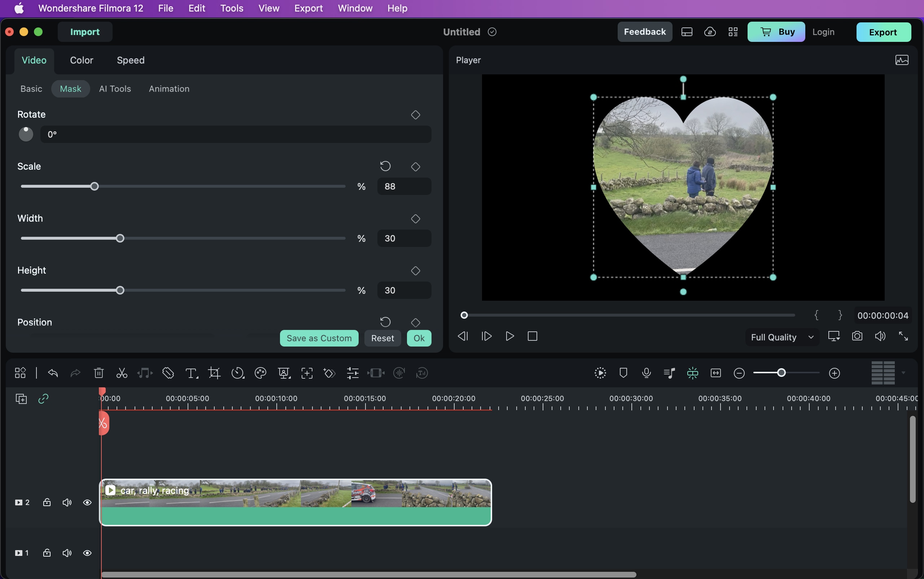Select the Mask tab in properties panel
The width and height of the screenshot is (924, 579).
tap(70, 89)
